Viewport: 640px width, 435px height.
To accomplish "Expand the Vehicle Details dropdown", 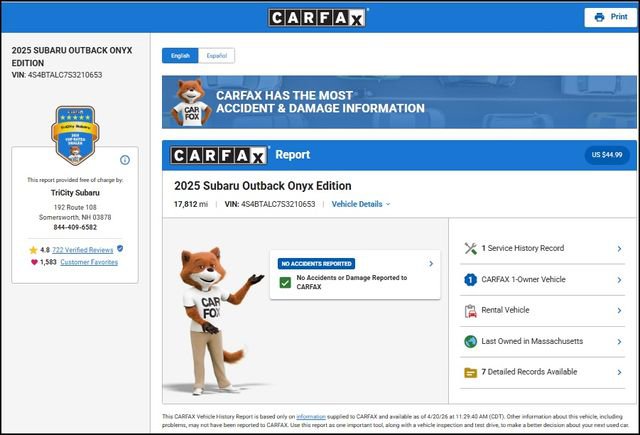I will pyautogui.click(x=361, y=204).
